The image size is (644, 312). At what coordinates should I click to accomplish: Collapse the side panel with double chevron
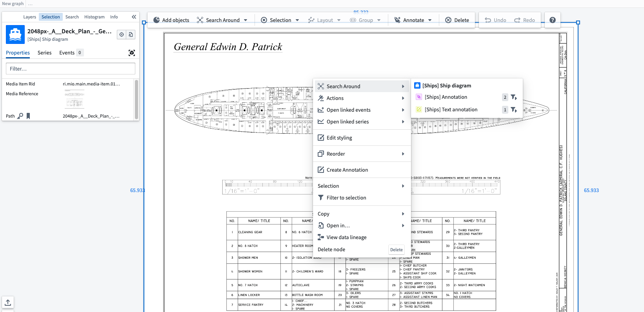tap(134, 17)
